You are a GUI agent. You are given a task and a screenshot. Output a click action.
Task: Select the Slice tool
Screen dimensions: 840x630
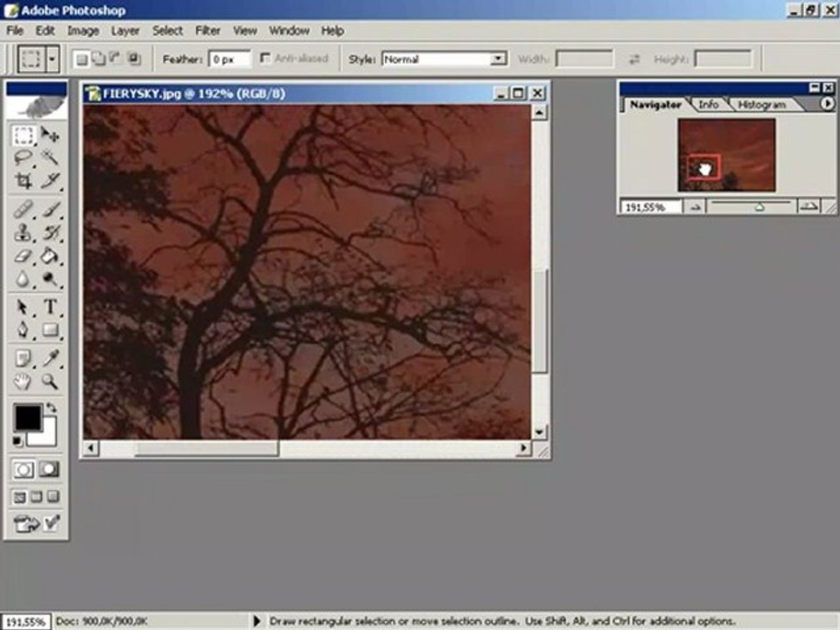click(50, 181)
